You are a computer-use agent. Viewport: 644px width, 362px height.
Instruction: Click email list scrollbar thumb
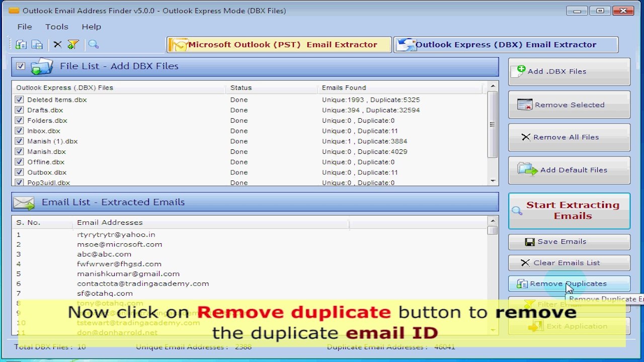click(x=493, y=230)
